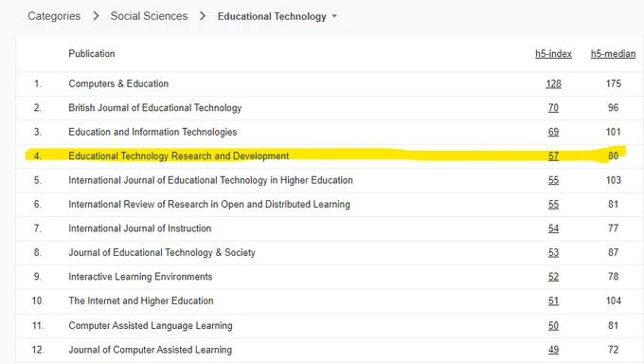Image resolution: width=644 pixels, height=364 pixels.
Task: Open the Categories breadcrumb link
Action: pyautogui.click(x=54, y=16)
